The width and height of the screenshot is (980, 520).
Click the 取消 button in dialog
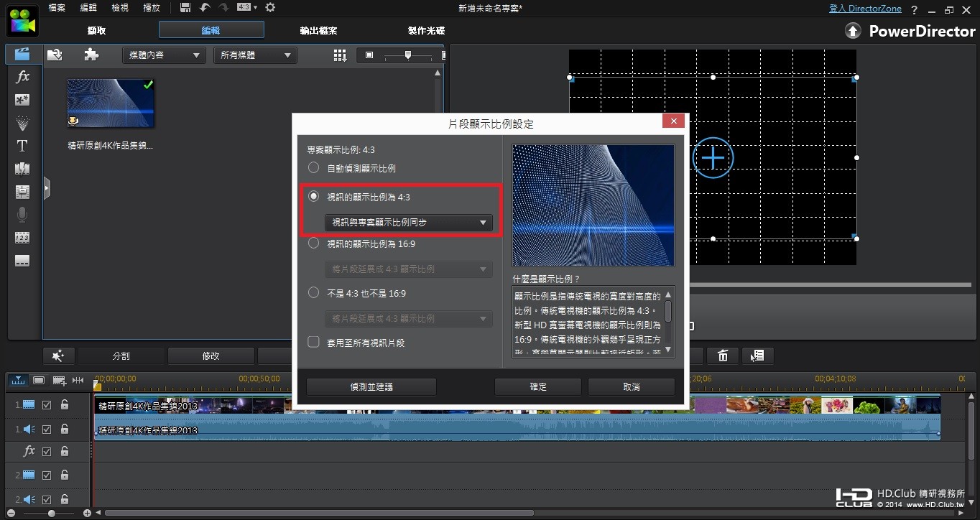pyautogui.click(x=632, y=387)
